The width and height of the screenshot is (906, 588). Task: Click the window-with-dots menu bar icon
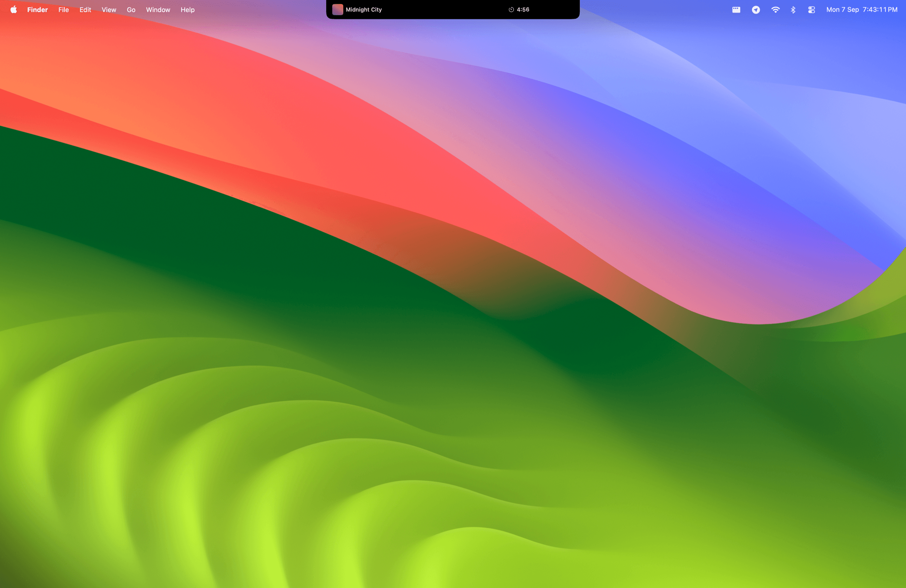click(x=736, y=10)
